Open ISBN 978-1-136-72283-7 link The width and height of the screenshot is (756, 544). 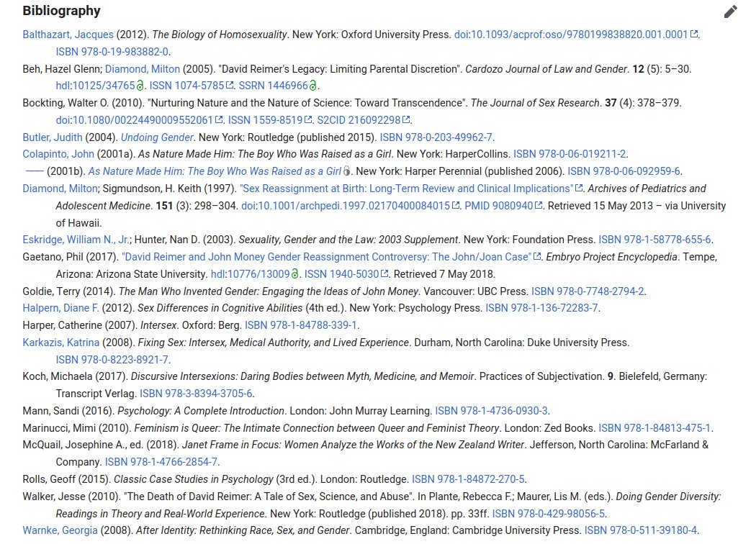[541, 308]
